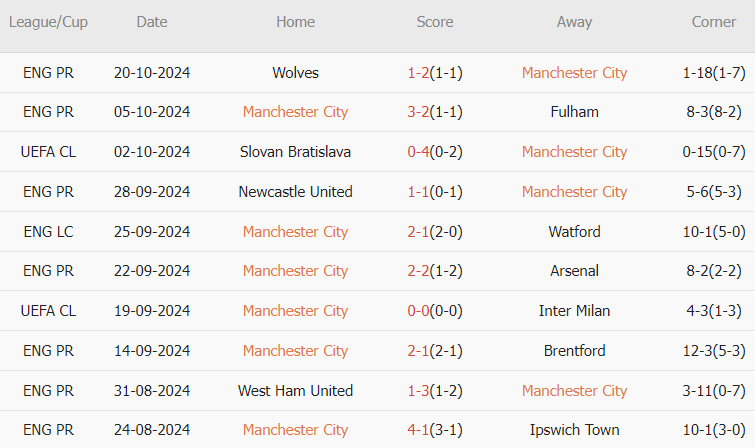Click the Date column header
This screenshot has height=448, width=755.
152,22
